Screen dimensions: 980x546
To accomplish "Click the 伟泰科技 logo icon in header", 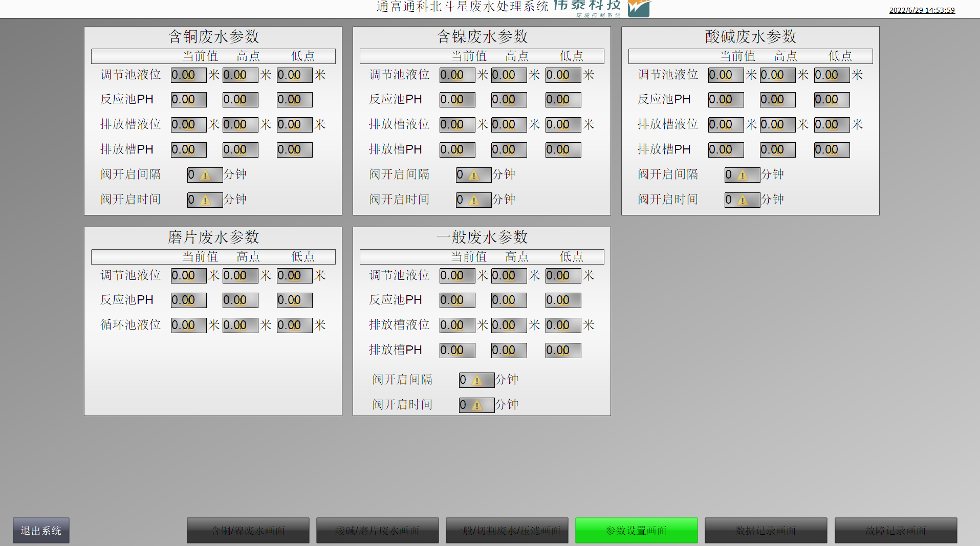I will [x=639, y=8].
